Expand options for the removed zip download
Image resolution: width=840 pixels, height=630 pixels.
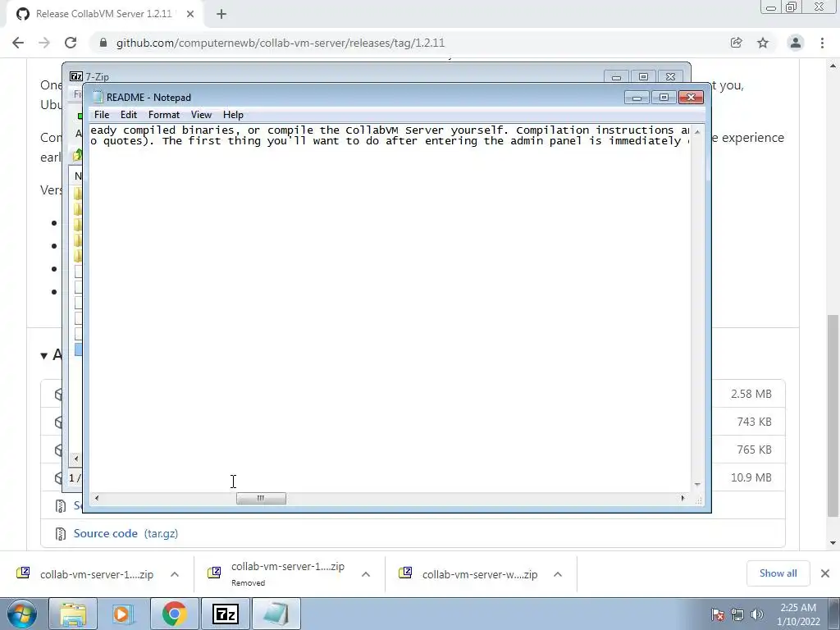click(366, 574)
